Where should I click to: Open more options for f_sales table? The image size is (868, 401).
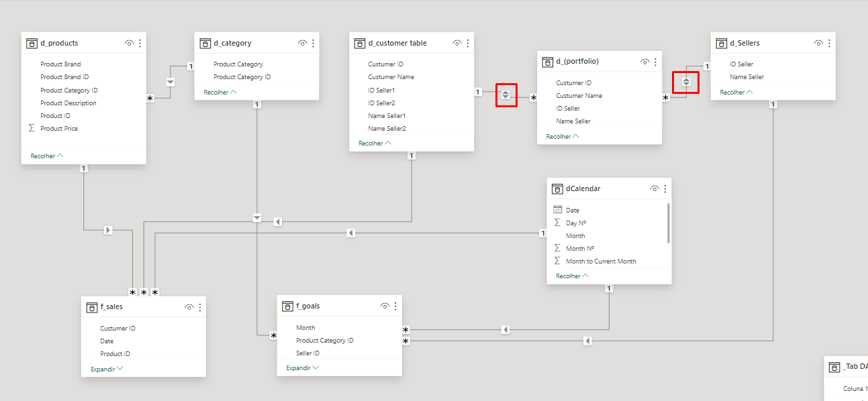click(200, 307)
